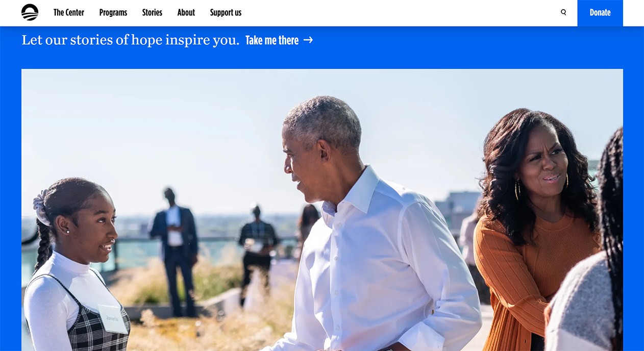Click the name tag on the plaid dress

(112, 318)
